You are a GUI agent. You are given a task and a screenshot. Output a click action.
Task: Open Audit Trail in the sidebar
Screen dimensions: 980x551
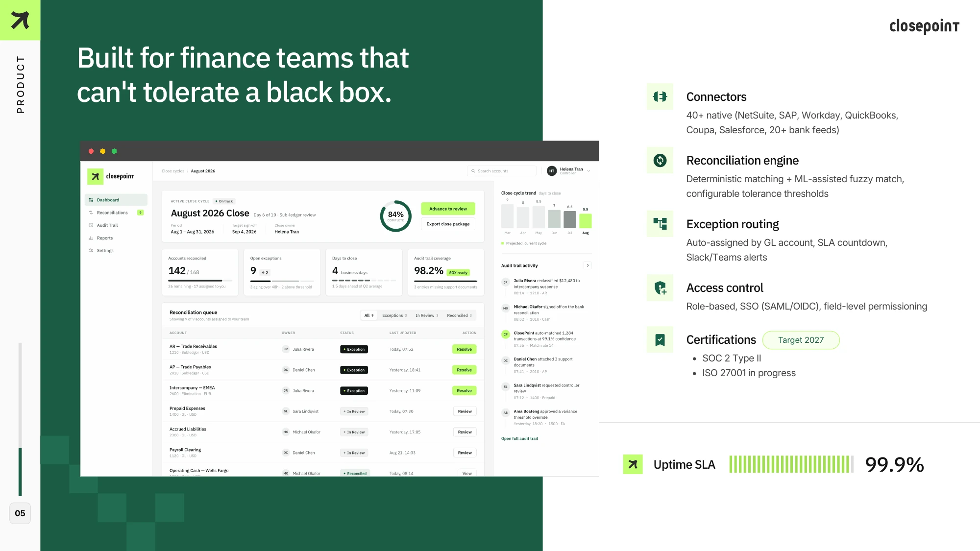tap(116, 225)
